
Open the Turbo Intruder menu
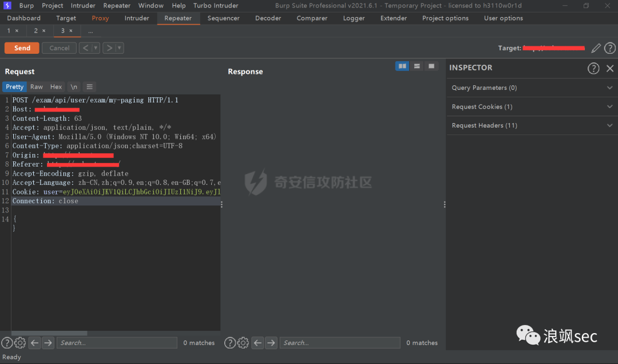216,6
